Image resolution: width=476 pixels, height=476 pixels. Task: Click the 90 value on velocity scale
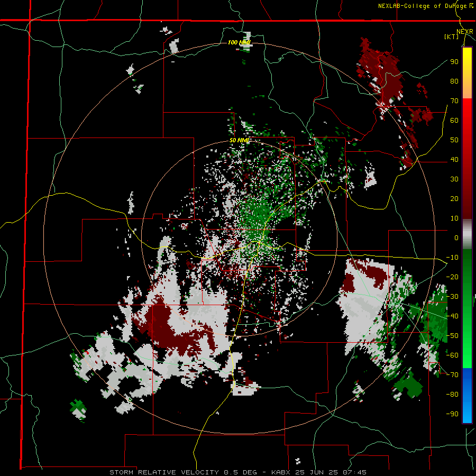coord(454,62)
